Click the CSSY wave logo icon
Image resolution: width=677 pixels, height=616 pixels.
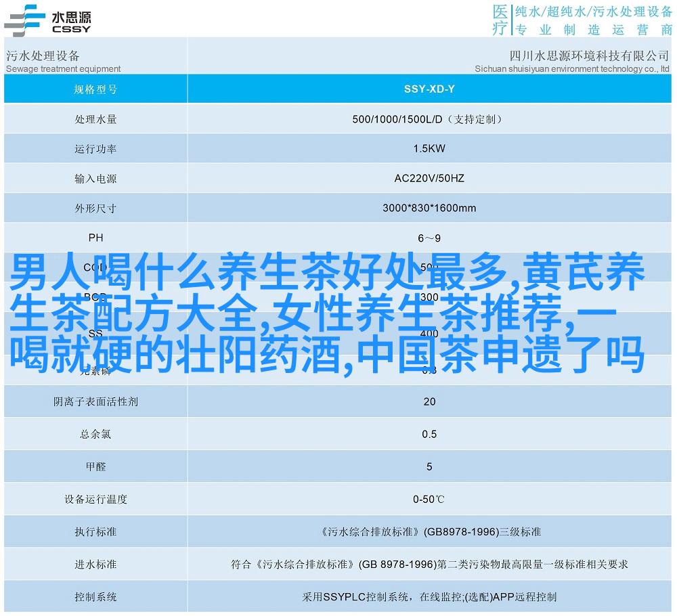(25, 19)
